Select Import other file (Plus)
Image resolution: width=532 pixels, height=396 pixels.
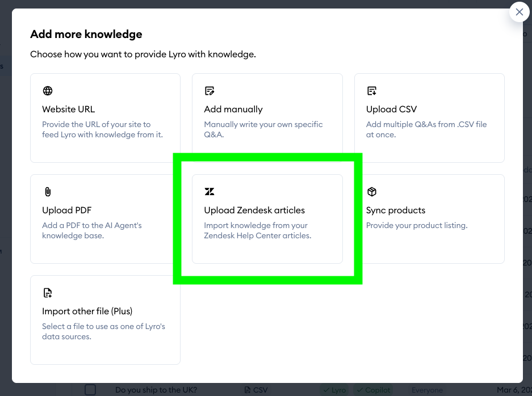(87, 311)
